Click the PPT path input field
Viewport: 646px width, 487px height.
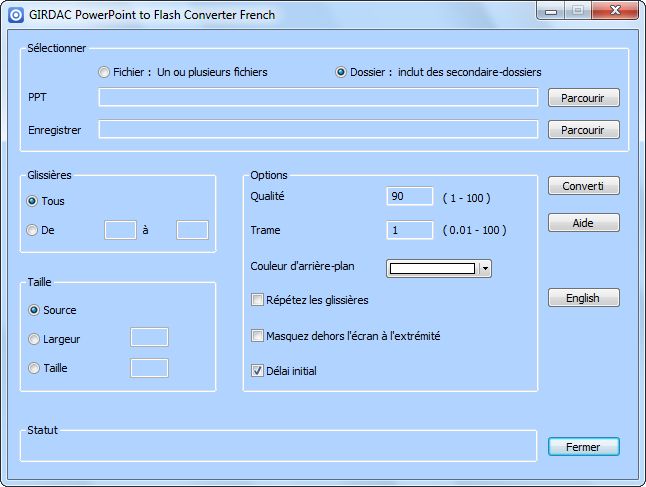(x=318, y=97)
